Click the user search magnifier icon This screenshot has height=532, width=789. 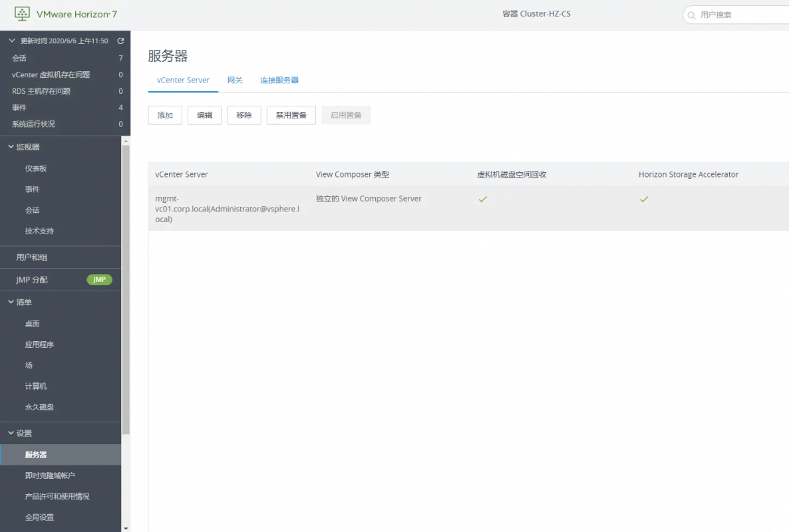click(x=691, y=15)
